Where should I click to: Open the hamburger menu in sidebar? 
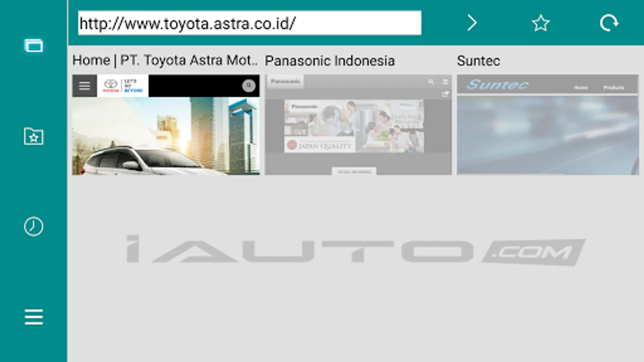(x=33, y=317)
